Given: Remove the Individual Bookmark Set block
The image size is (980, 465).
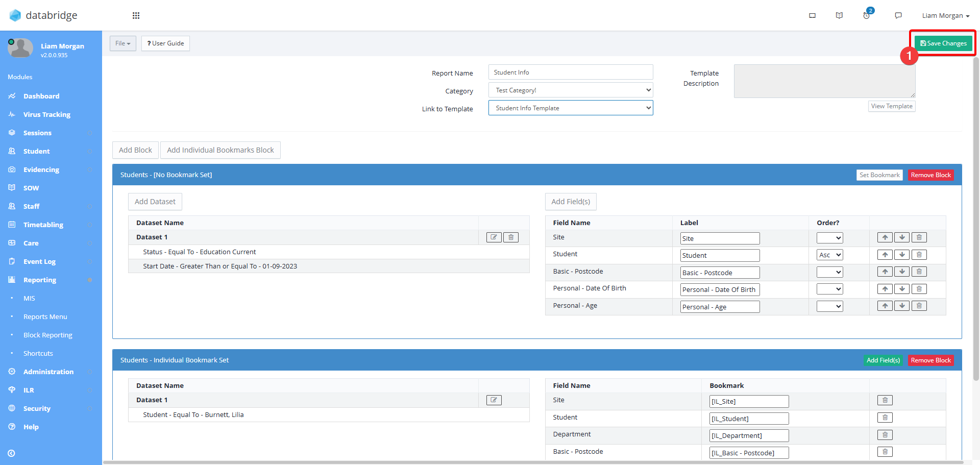Looking at the screenshot, I should [931, 360].
